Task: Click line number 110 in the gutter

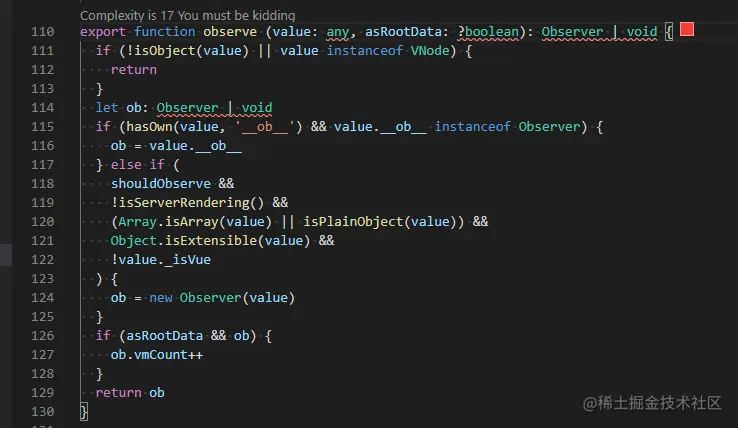Action: coord(42,32)
